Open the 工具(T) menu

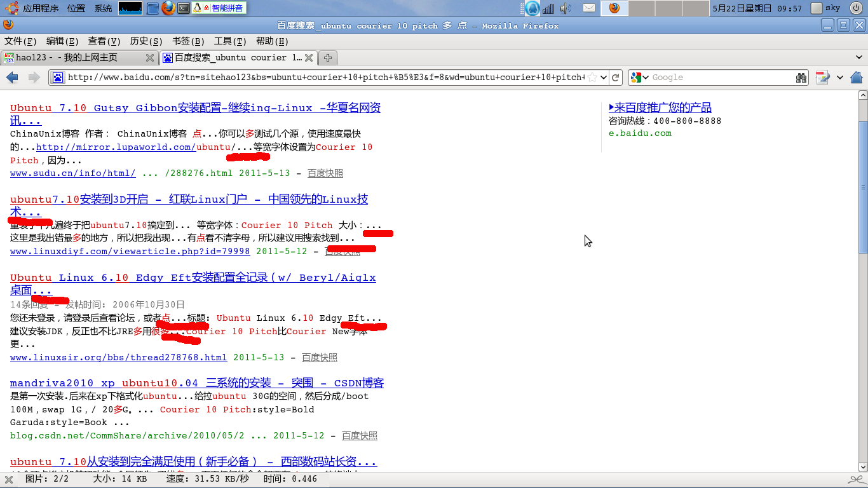(x=230, y=41)
